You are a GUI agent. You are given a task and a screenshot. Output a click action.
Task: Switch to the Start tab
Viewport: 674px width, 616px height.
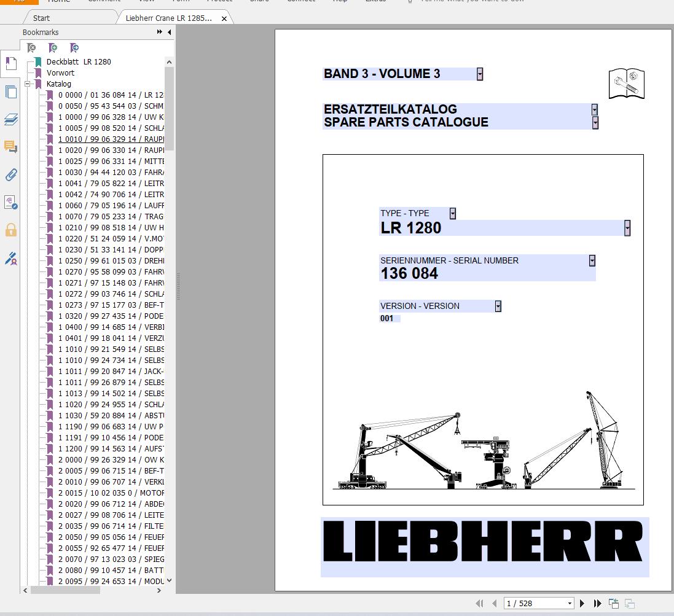pyautogui.click(x=41, y=18)
